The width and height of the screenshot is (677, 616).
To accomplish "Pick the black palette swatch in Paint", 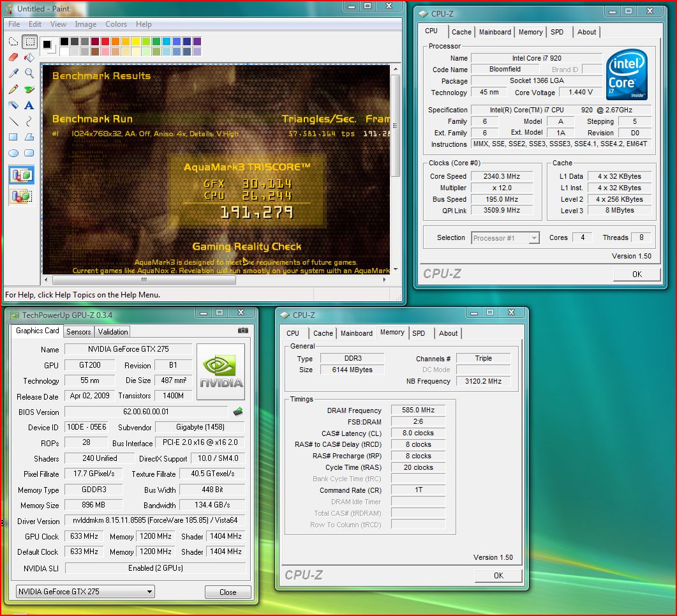I will 64,41.
